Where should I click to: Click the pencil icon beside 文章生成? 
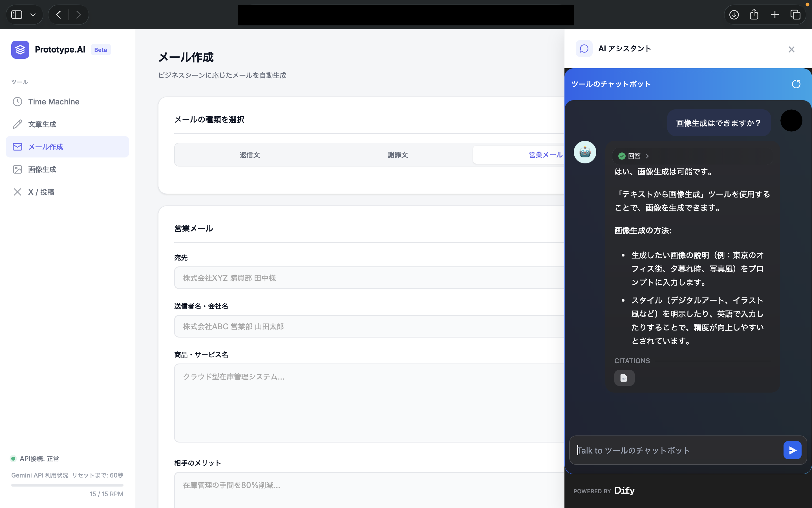coord(17,124)
